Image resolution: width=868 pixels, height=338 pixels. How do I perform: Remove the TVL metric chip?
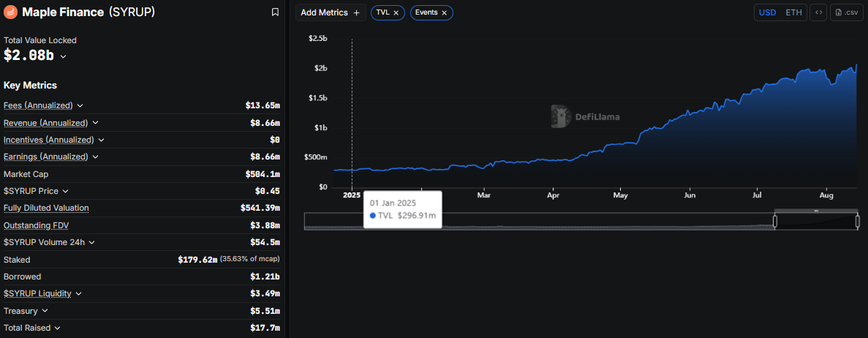pyautogui.click(x=396, y=12)
